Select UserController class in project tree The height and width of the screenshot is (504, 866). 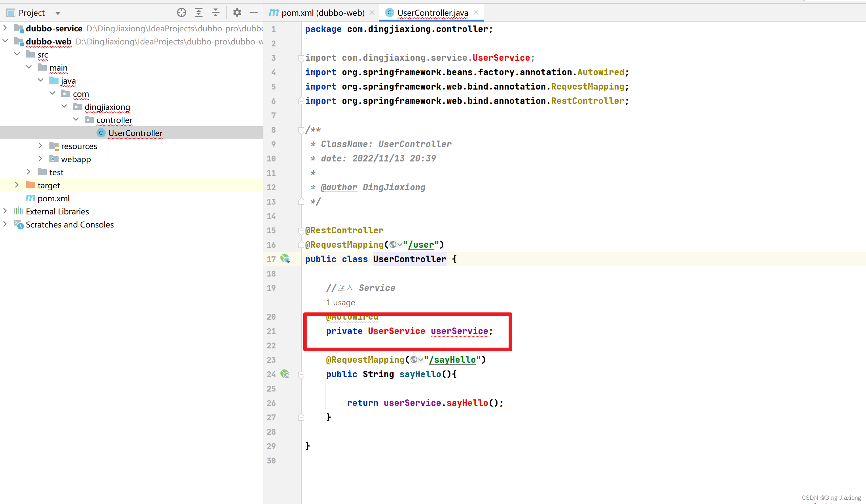tap(131, 132)
